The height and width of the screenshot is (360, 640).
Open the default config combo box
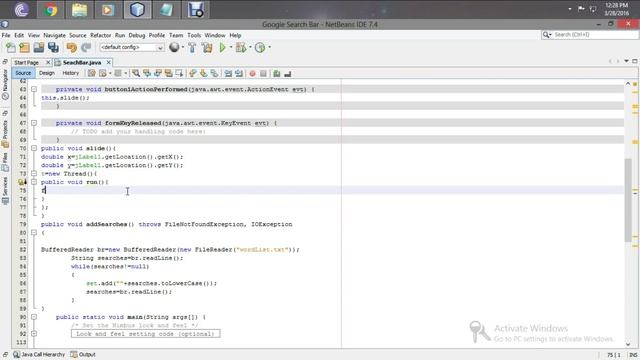click(131, 47)
